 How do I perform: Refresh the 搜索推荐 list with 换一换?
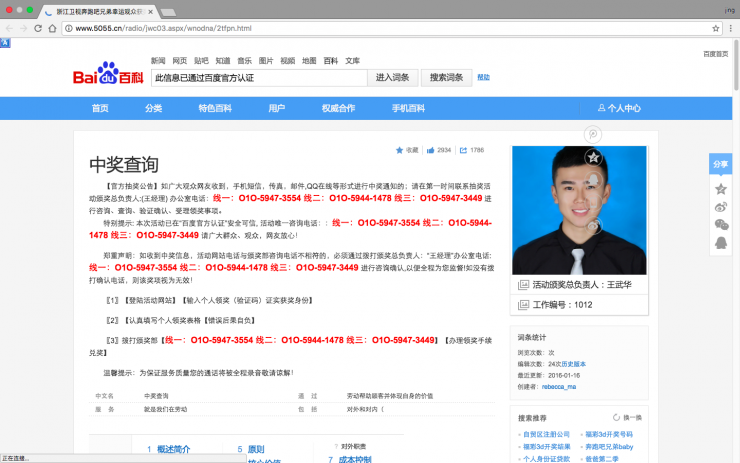point(626,417)
